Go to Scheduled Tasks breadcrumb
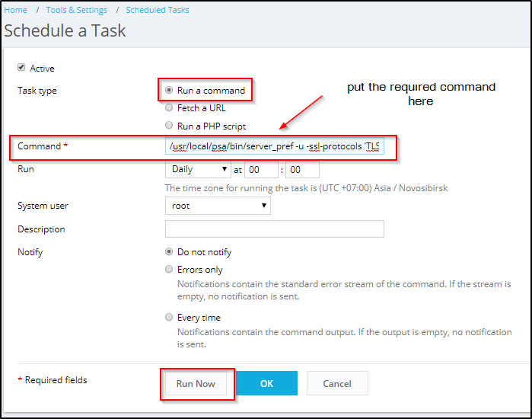This screenshot has width=532, height=419. click(158, 10)
